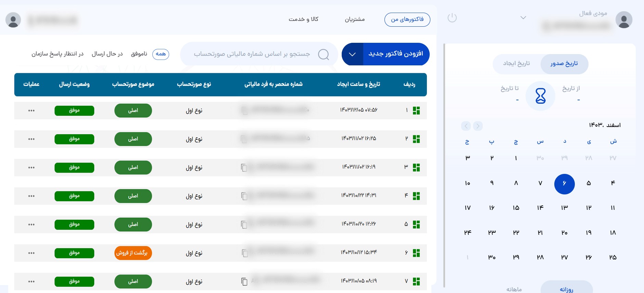This screenshot has width=644, height=293.
Task: Select day ۱۵ on the calendar
Action: [x=516, y=208]
